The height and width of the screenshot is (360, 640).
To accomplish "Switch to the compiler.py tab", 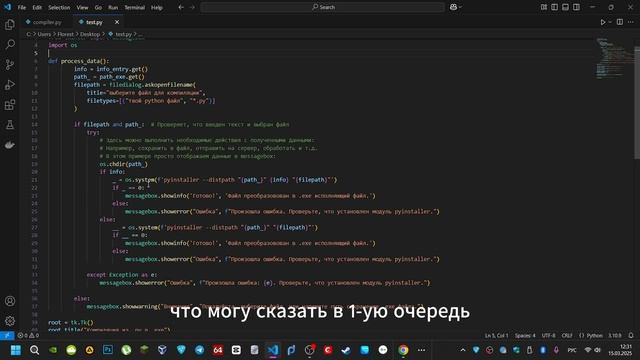I will (x=47, y=22).
